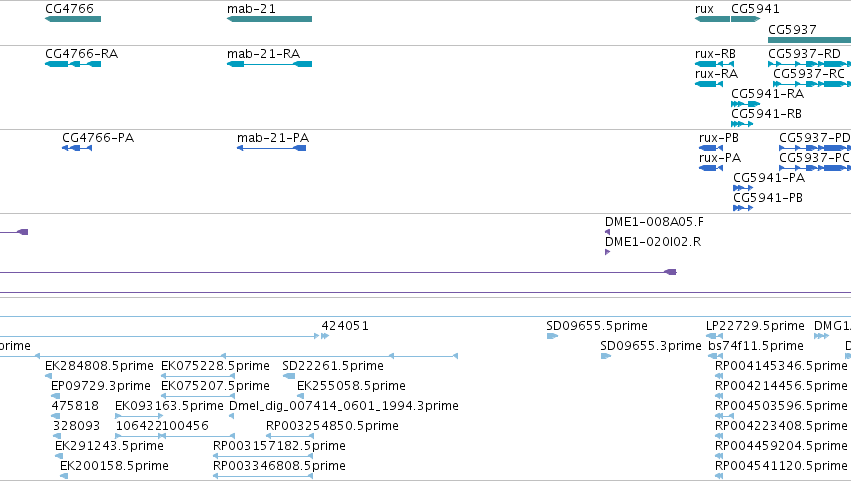The height and width of the screenshot is (481, 851).
Task: Select transcript CG4766-RA
Action: click(73, 64)
